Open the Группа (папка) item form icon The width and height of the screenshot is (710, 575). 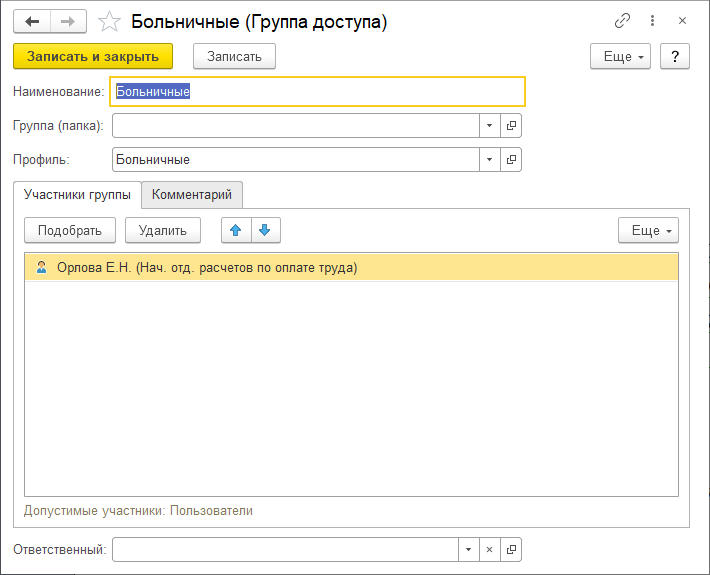(x=511, y=125)
